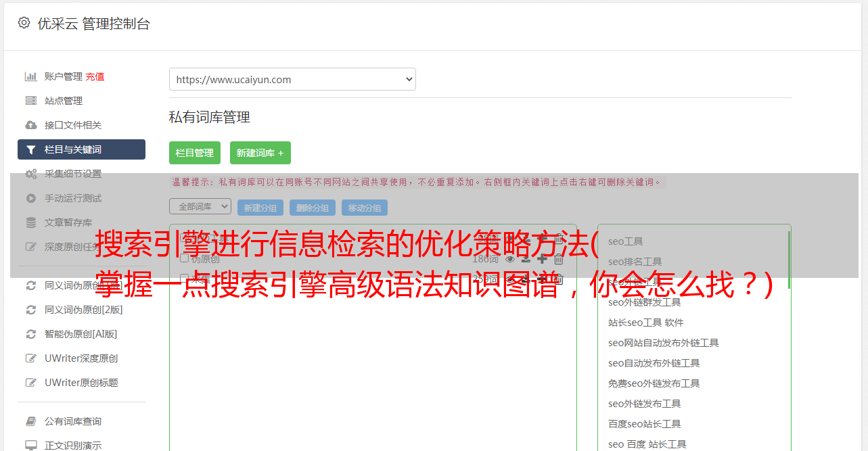Viewport: 868px width, 451px height.
Task: Click the 私有词库管理 heading
Action: 210,117
